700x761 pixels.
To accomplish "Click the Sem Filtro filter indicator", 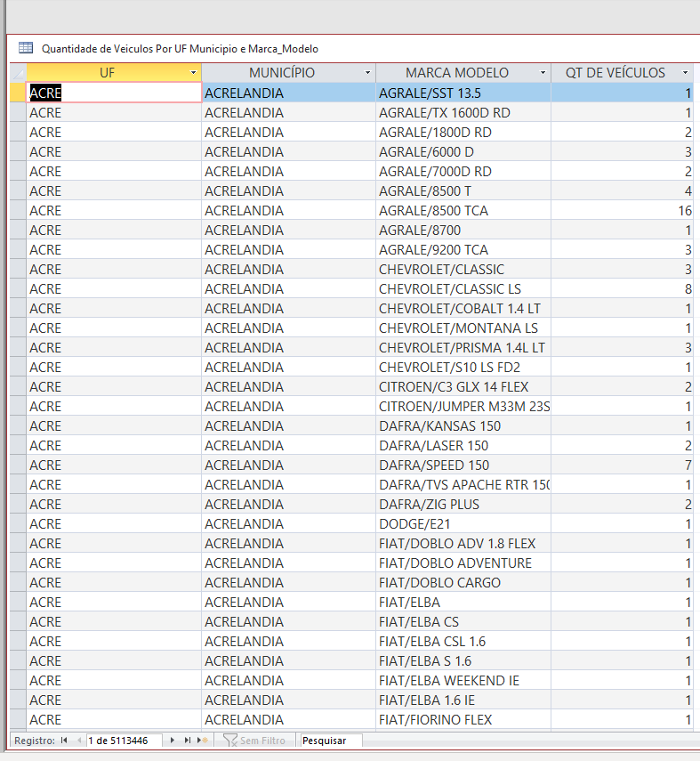I will (x=254, y=741).
